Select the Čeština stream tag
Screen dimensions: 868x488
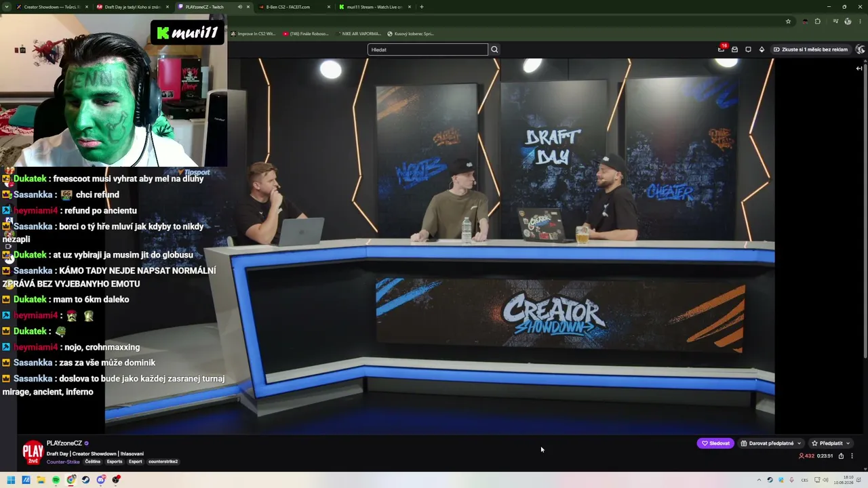click(93, 462)
